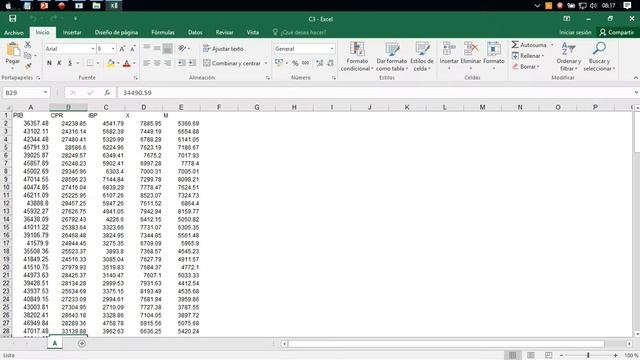Open Dar formato como tabla menu
Image resolution: width=640 pixels, height=360 pixels.
[392, 56]
